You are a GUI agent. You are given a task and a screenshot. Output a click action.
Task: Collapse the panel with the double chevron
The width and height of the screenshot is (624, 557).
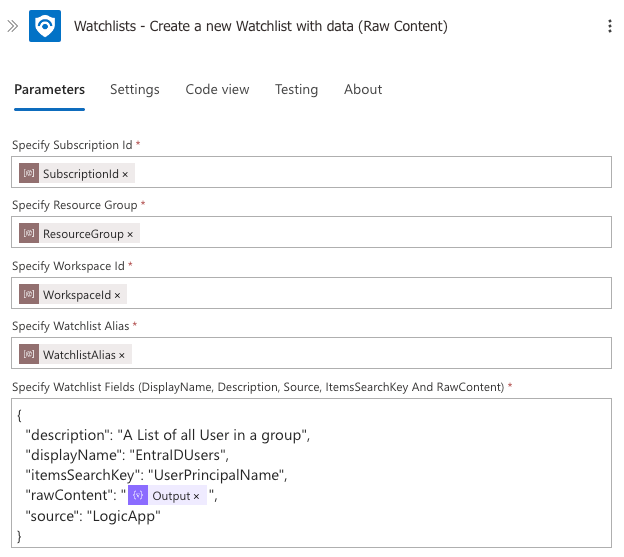(x=12, y=26)
